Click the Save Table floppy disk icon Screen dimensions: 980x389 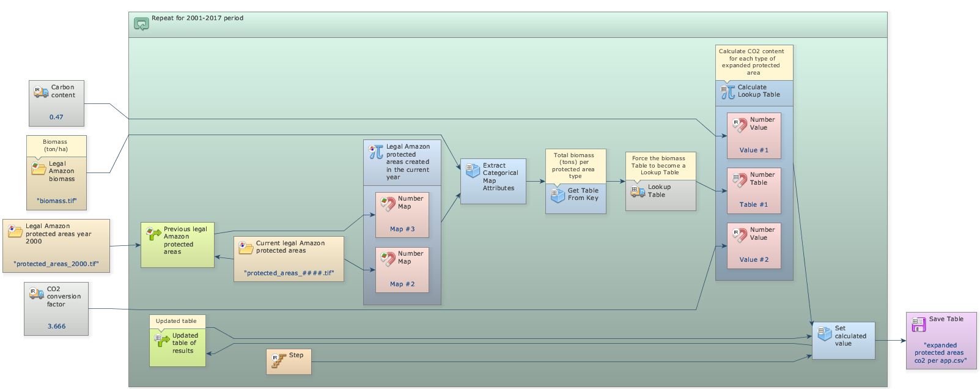pyautogui.click(x=918, y=325)
